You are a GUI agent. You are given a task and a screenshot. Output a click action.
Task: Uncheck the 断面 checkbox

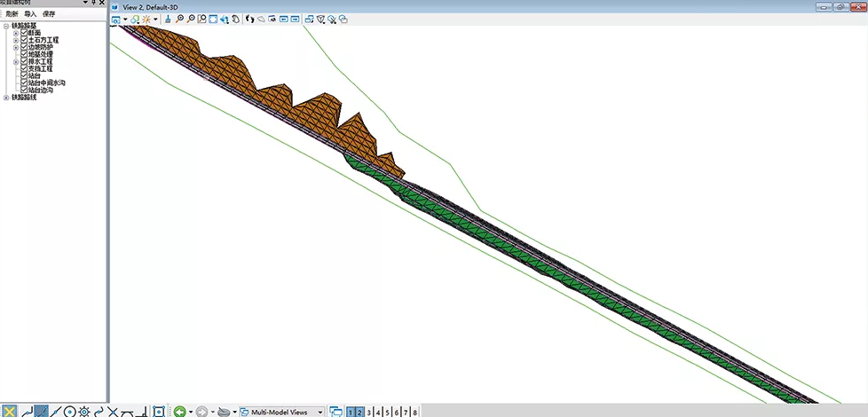[x=24, y=33]
